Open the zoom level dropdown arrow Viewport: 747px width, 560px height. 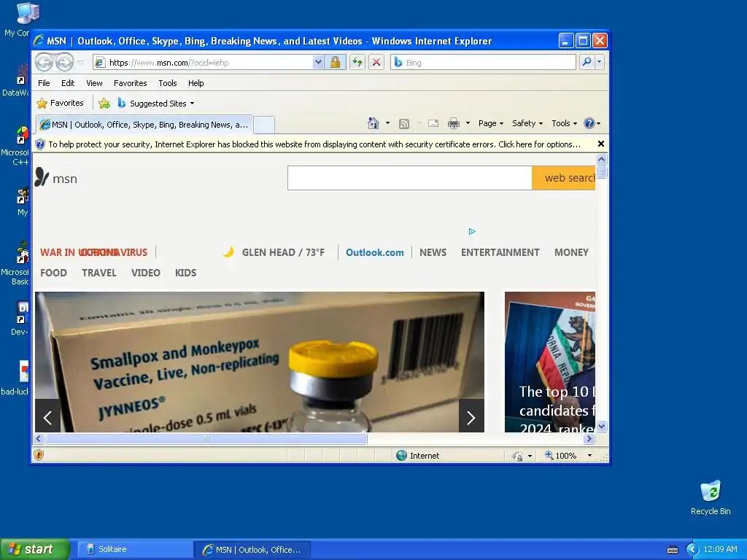click(x=589, y=456)
